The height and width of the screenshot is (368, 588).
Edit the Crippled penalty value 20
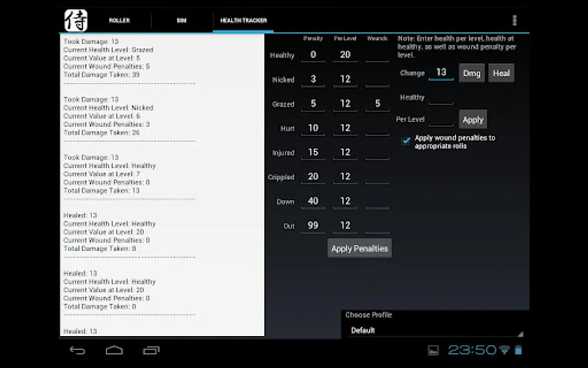[x=313, y=177]
